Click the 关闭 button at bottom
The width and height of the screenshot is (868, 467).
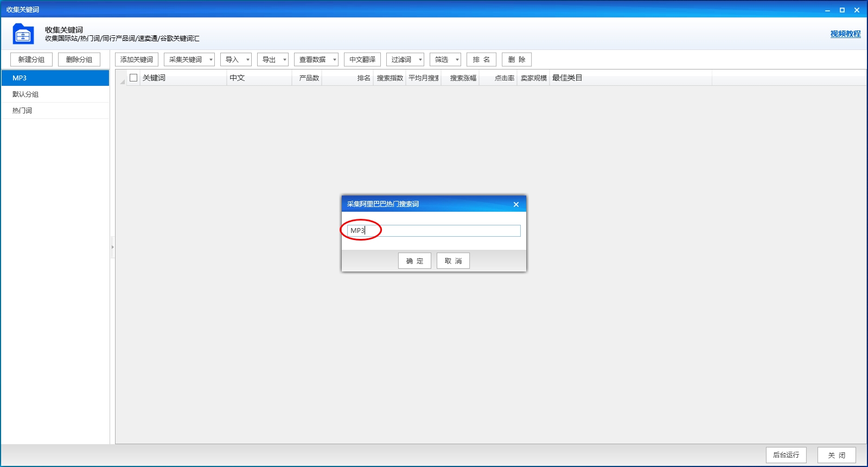(x=837, y=455)
